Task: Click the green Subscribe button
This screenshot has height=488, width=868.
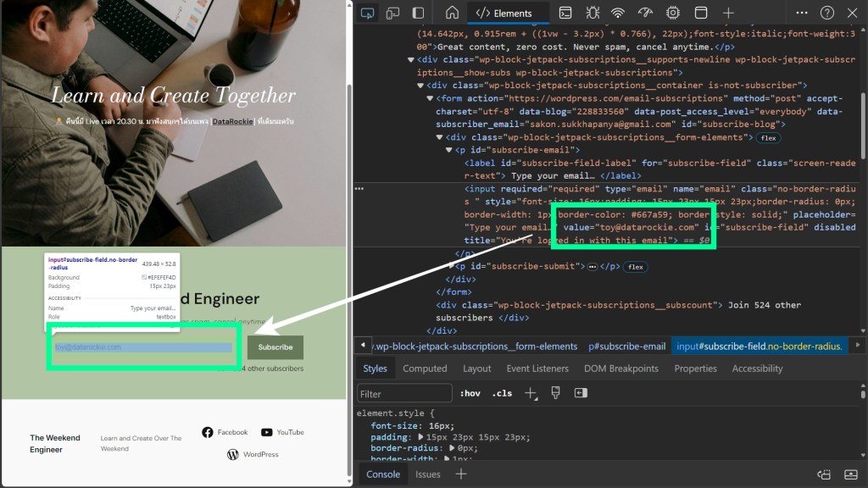Action: [x=275, y=347]
